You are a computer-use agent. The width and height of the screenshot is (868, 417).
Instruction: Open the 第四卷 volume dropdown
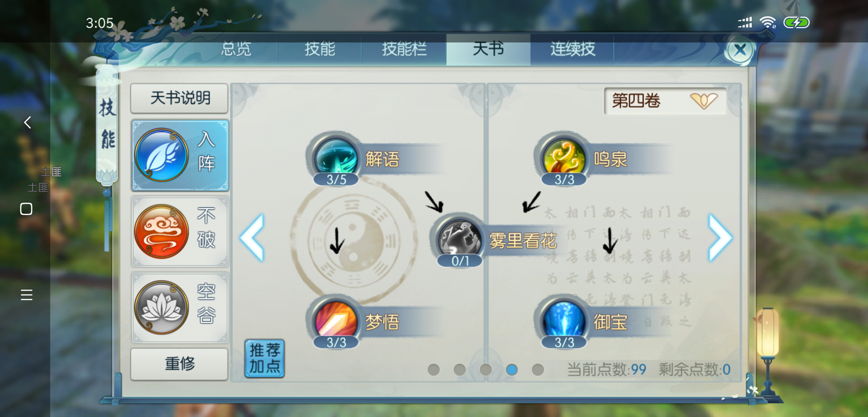(665, 101)
